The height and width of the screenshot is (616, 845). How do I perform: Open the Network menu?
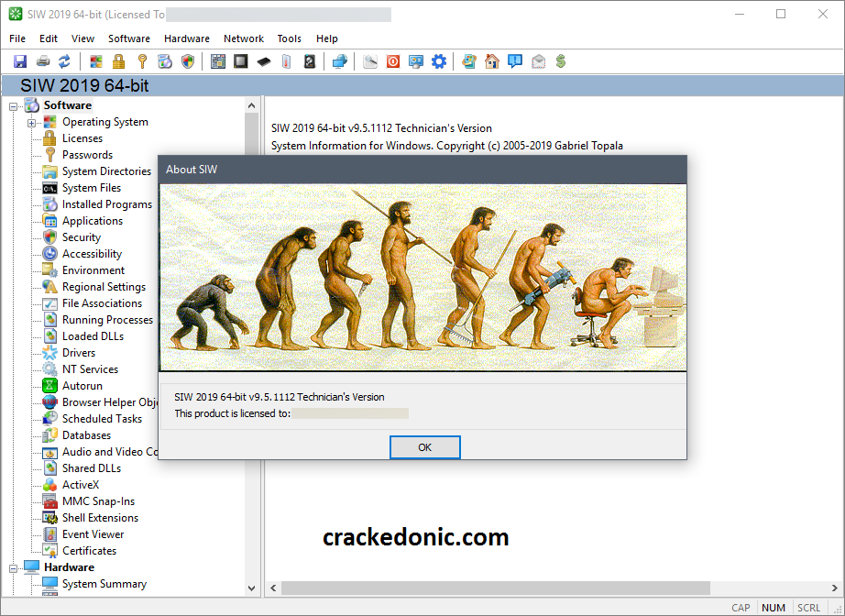click(x=244, y=38)
